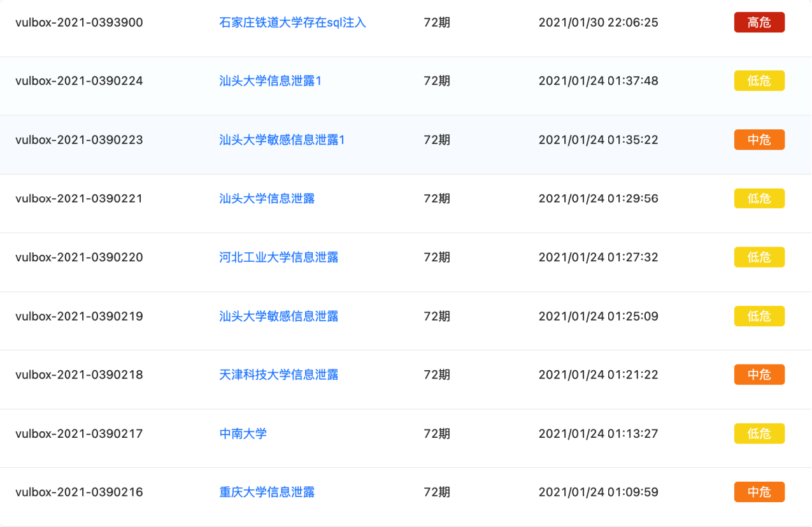
Task: Open the 汕头大学敏感信息泄露 report link
Action: (278, 315)
